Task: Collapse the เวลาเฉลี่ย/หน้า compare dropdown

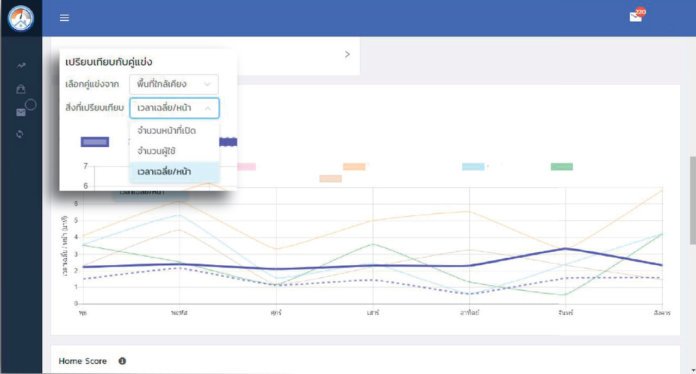Action: pyautogui.click(x=174, y=108)
